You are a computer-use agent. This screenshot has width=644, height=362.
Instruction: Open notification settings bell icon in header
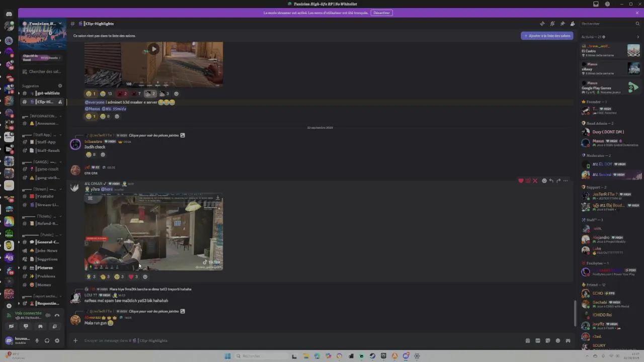click(x=552, y=24)
